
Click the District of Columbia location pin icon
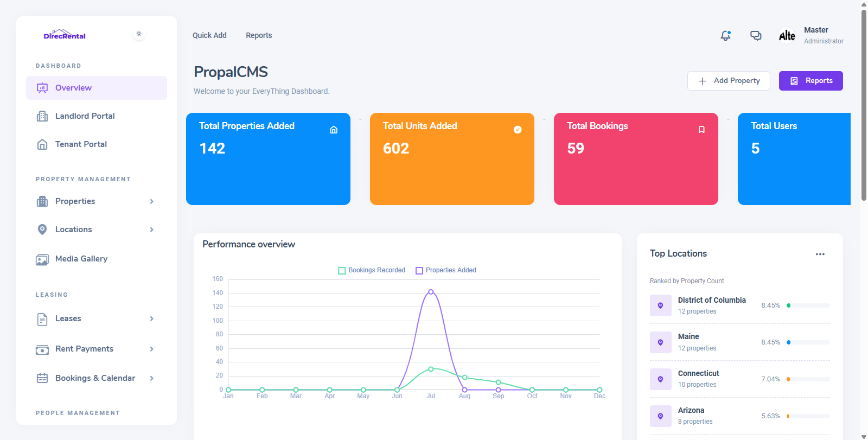pos(660,305)
